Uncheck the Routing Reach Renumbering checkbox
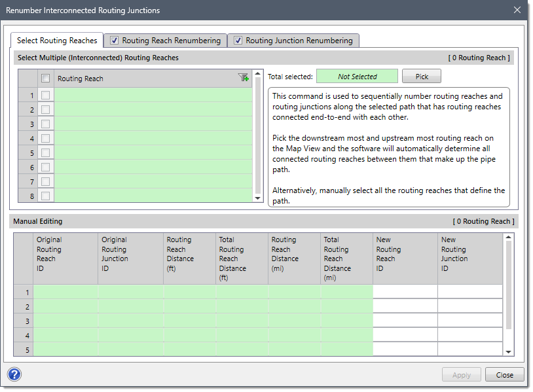Screen dimensions: 533x392 click(x=114, y=40)
